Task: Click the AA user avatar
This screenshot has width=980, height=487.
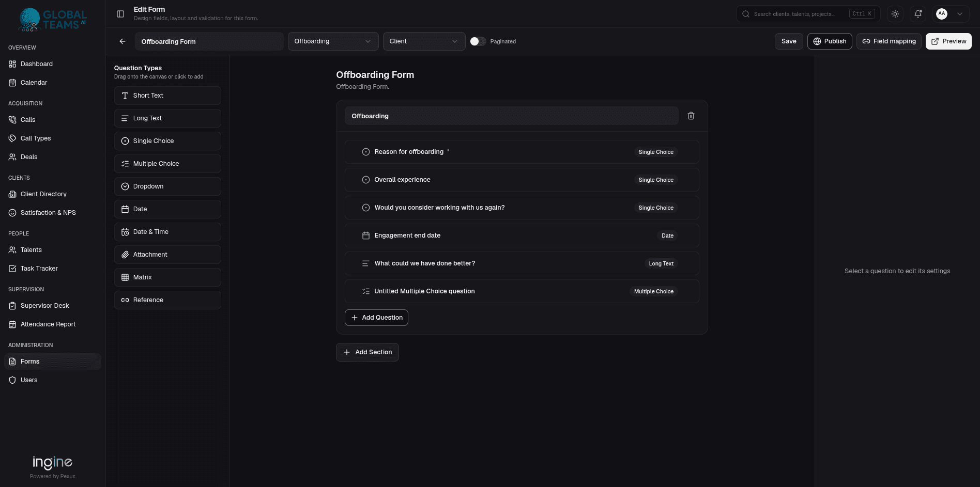Action: tap(942, 14)
